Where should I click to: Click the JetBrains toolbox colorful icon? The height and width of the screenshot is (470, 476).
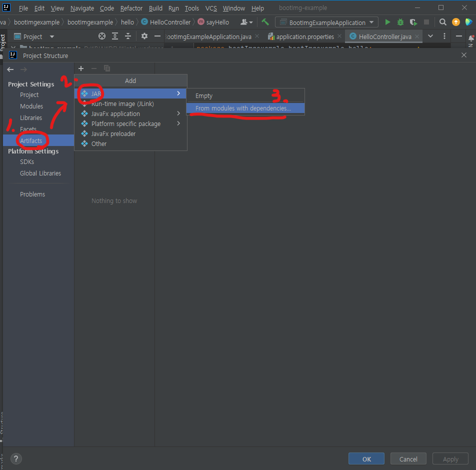468,22
